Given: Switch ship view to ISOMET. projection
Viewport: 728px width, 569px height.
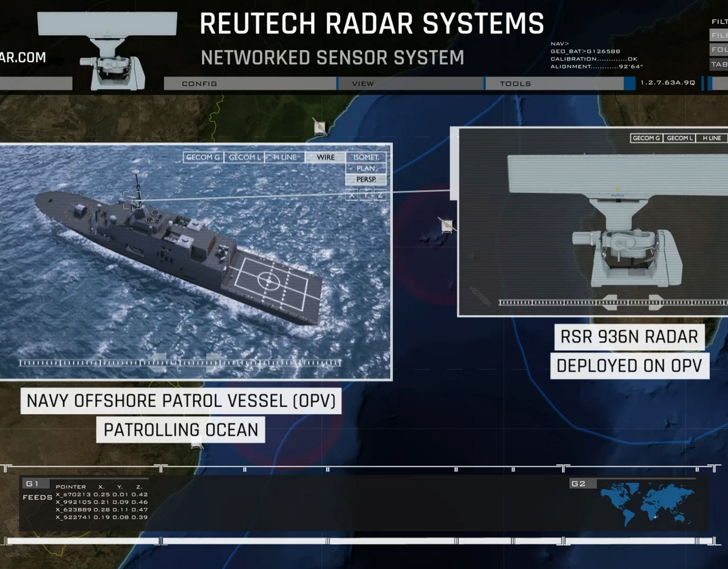Looking at the screenshot, I should (x=366, y=157).
